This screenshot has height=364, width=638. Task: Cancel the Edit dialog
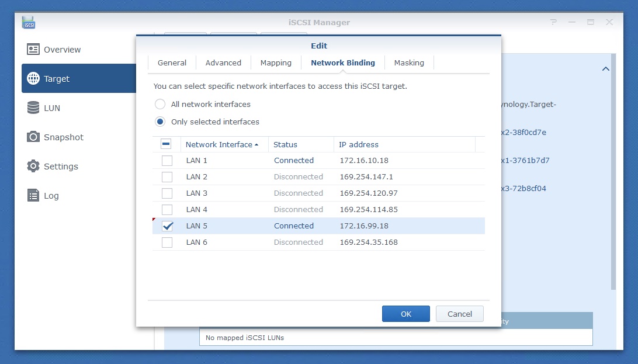point(459,314)
